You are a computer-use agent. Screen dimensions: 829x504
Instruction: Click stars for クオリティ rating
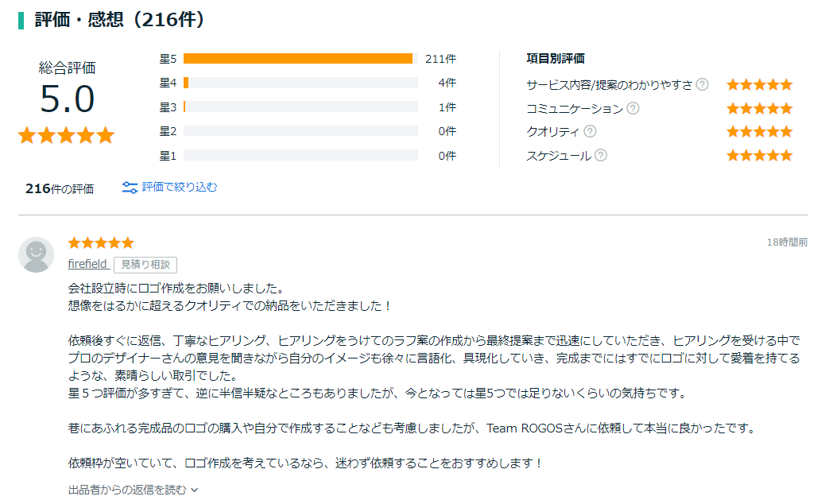(x=759, y=132)
